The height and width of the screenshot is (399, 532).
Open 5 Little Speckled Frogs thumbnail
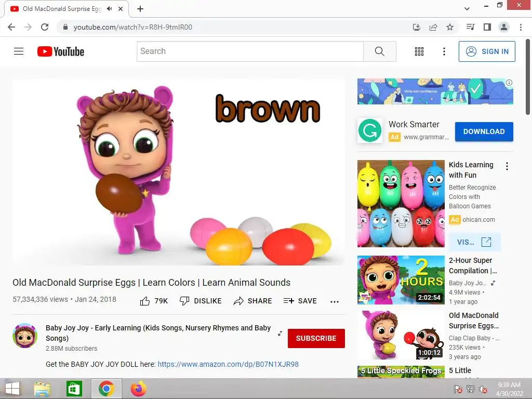click(401, 372)
